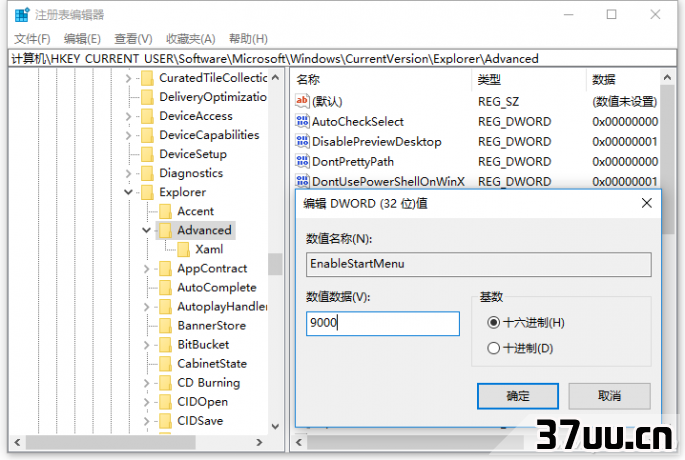Expand the BitBucket tree node
The image size is (685, 460).
(x=146, y=345)
